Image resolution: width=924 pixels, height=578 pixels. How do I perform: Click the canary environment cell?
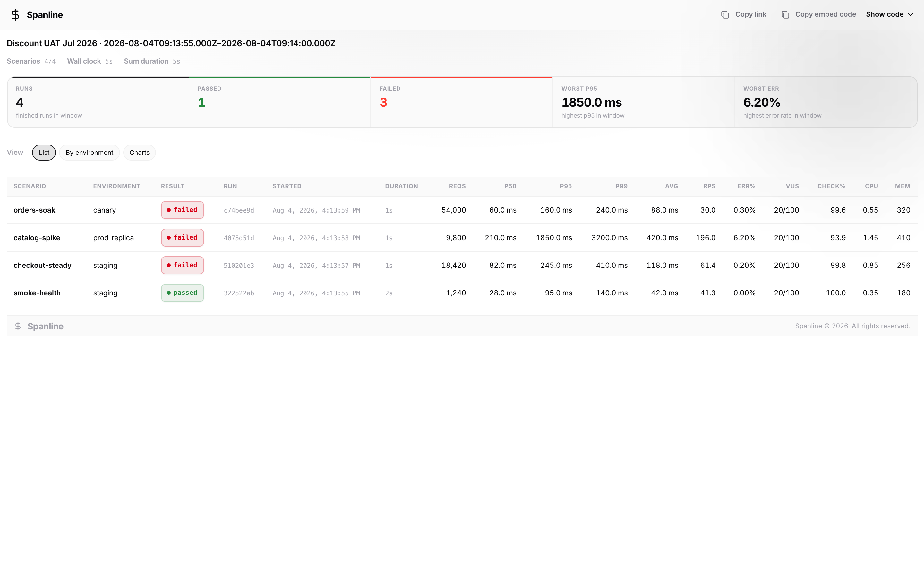104,210
